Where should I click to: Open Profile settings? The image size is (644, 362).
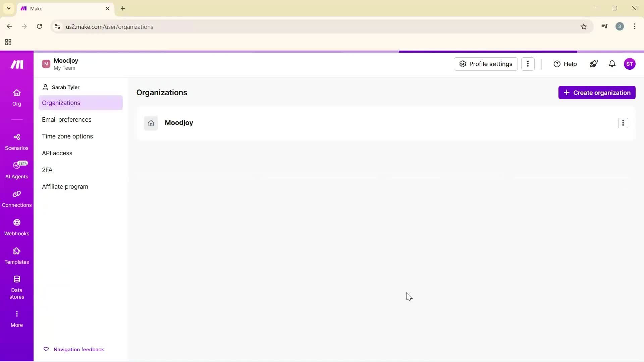485,64
